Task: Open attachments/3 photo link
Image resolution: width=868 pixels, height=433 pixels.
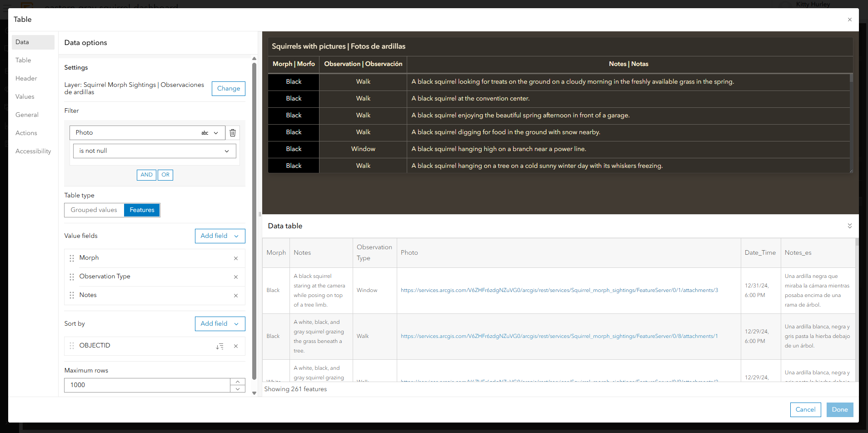Action: coord(559,290)
